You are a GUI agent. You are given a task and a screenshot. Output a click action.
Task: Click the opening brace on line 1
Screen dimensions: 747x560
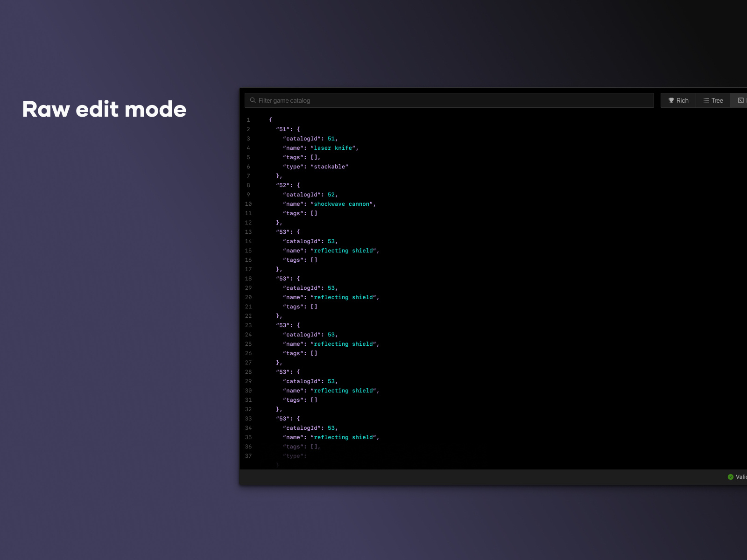(x=270, y=119)
